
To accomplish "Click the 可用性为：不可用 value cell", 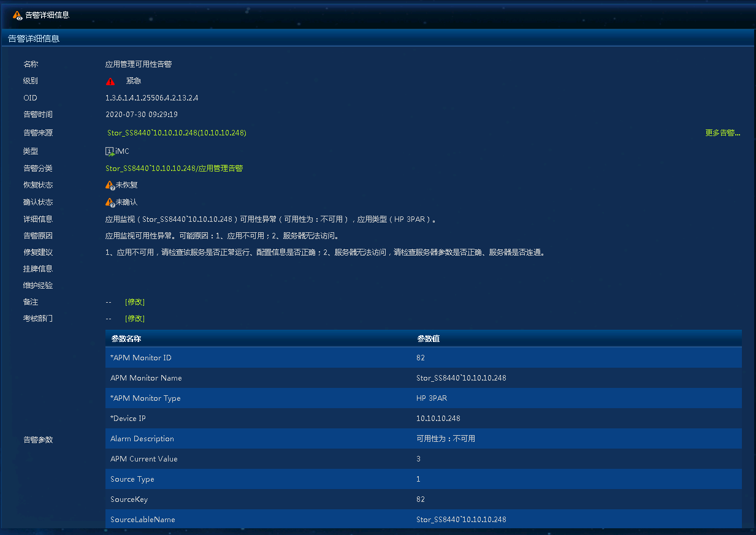I will 446,439.
